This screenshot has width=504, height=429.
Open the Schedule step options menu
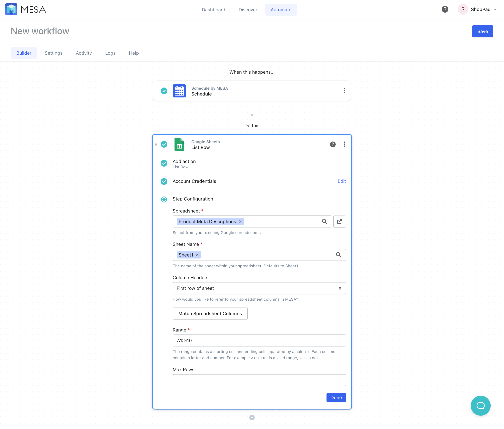tap(344, 91)
